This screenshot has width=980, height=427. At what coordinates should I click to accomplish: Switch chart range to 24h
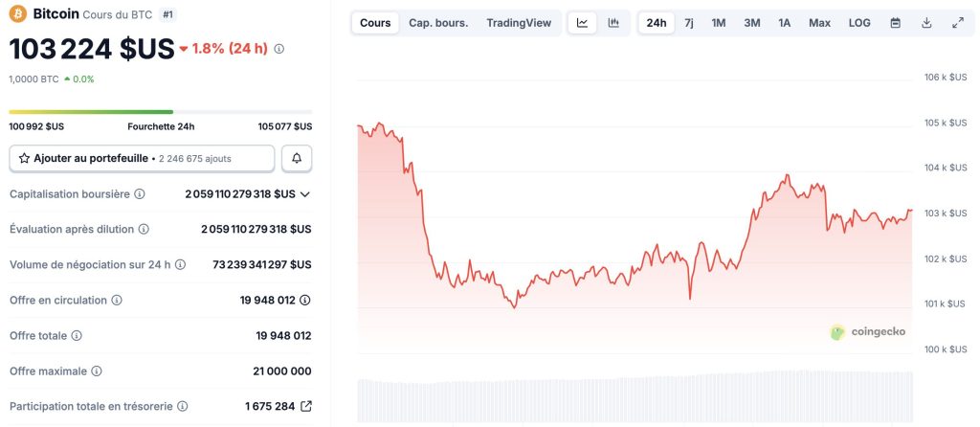pos(657,23)
